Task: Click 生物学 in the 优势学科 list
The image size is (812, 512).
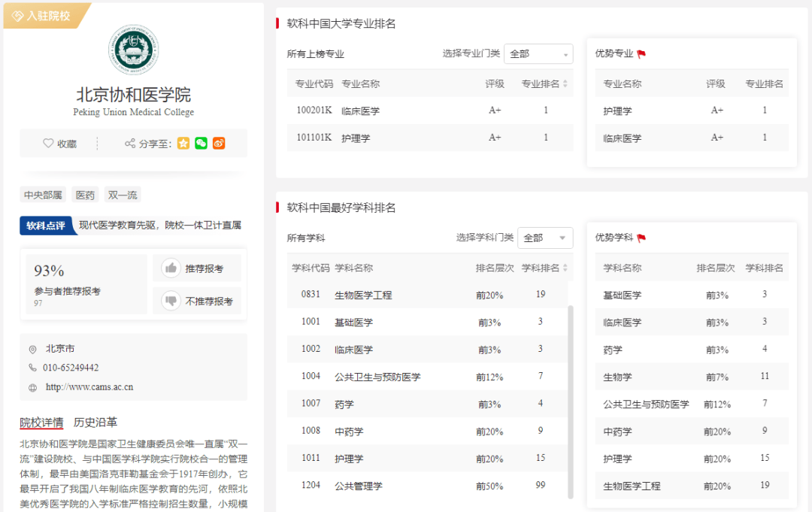Action: [x=617, y=377]
